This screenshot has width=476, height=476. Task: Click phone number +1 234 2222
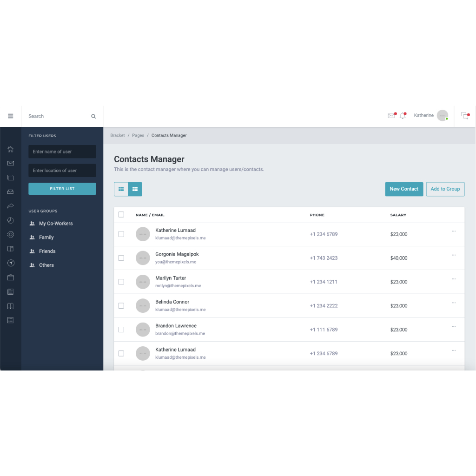click(x=324, y=306)
